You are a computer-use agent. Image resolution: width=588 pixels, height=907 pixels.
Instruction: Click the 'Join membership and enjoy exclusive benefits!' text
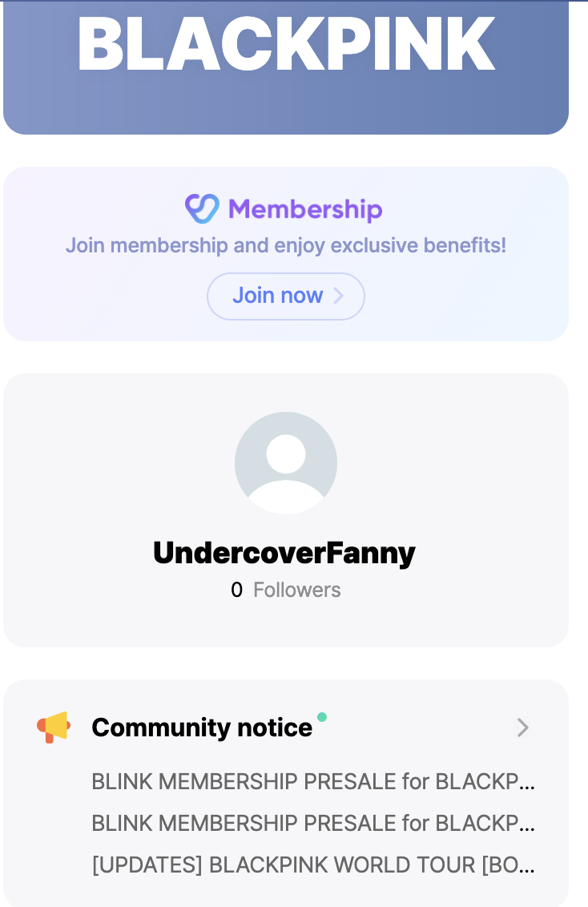pos(286,245)
